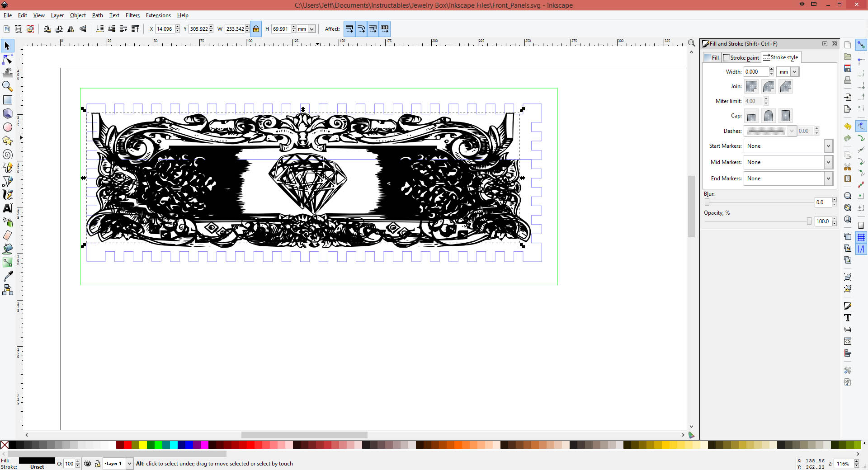Open the End Markers dropdown
The width and height of the screenshot is (868, 470).
pyautogui.click(x=788, y=179)
